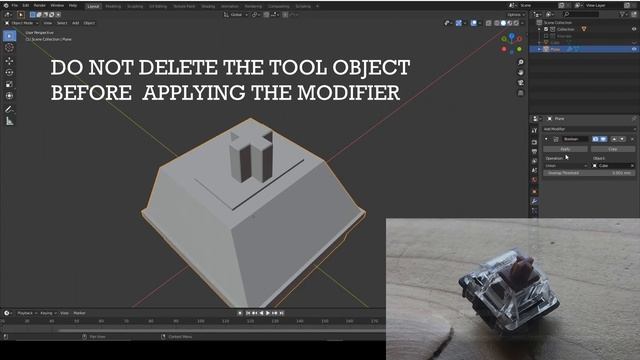Jump to the timeline end frame
Viewport: 640px width, 360px height.
pos(282,313)
